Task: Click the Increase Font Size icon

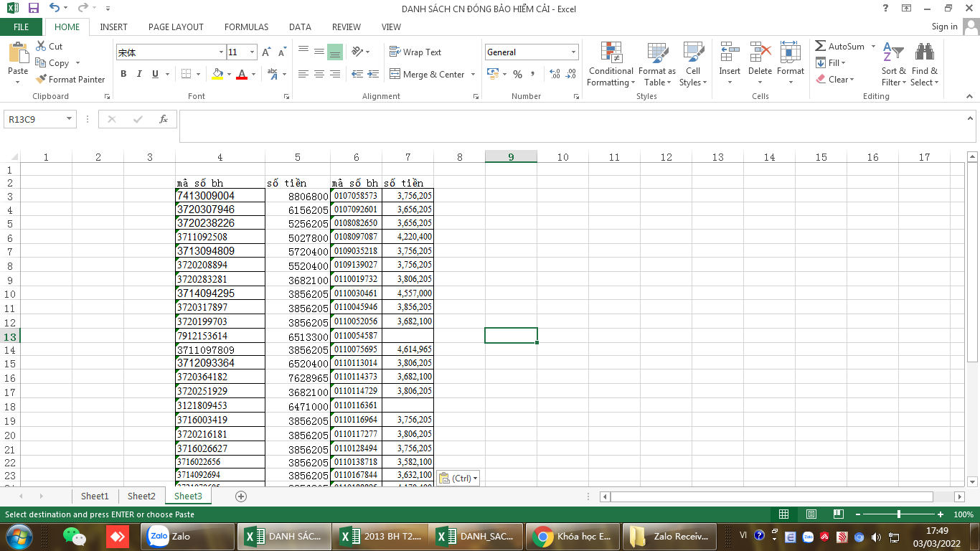Action: (266, 52)
